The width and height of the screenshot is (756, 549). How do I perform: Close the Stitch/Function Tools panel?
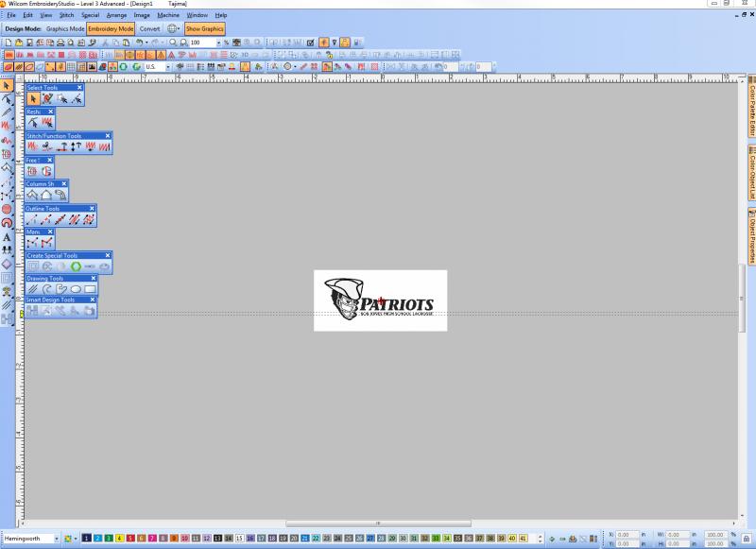click(108, 135)
